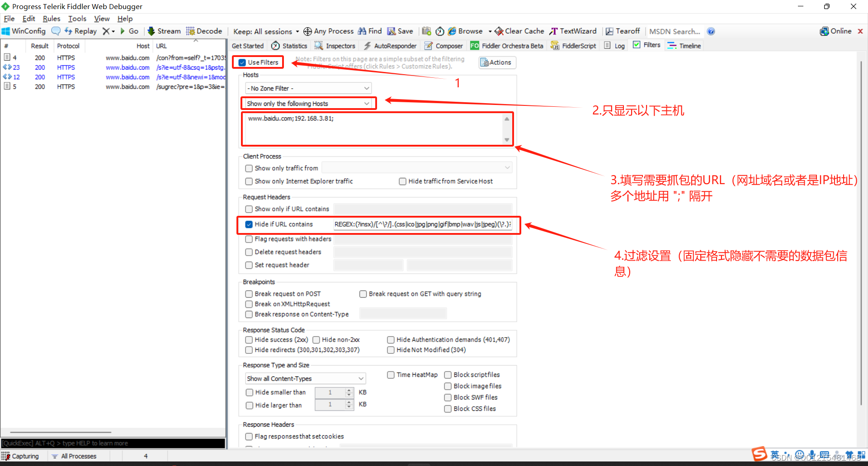Click the Actions button
This screenshot has height=466, width=868.
point(497,62)
